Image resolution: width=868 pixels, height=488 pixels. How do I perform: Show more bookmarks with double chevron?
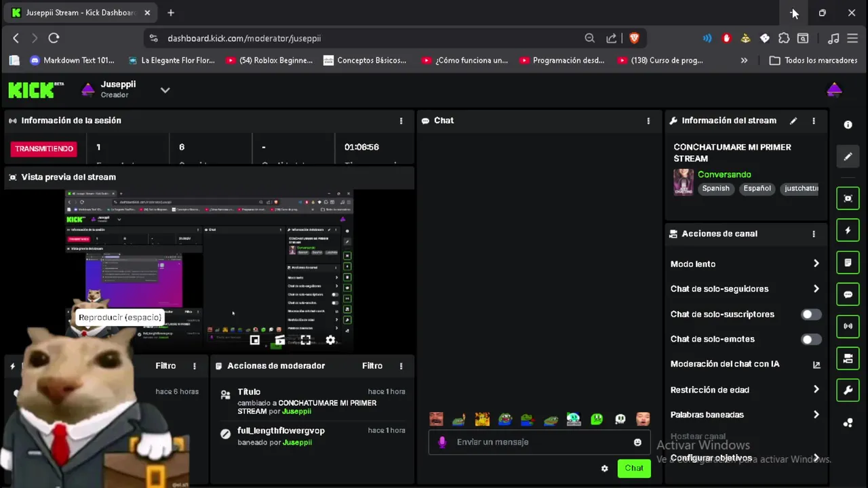click(744, 60)
